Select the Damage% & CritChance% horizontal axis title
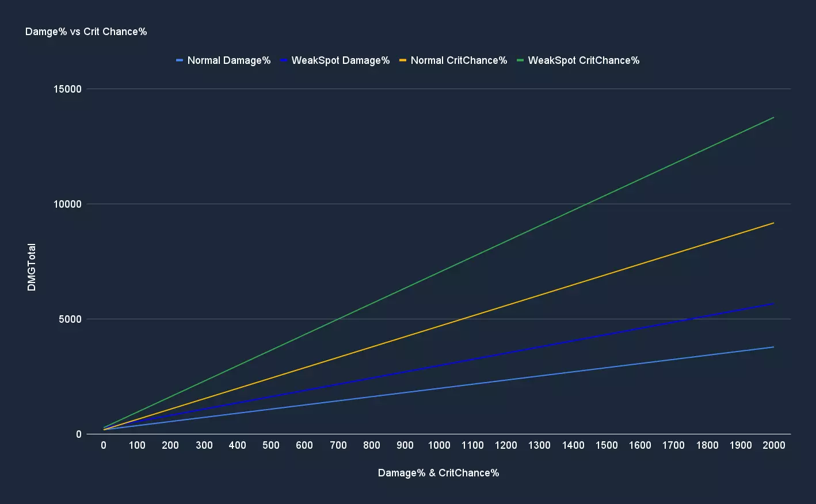816x504 pixels. coord(438,473)
